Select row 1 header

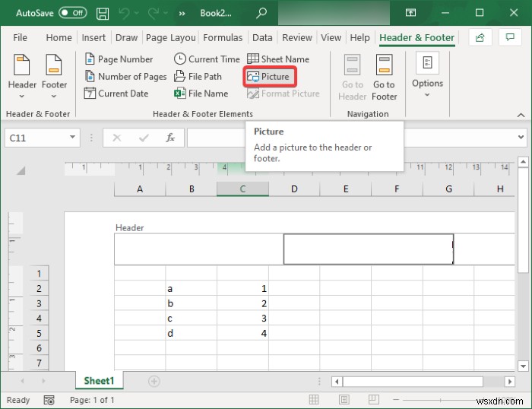[39, 273]
